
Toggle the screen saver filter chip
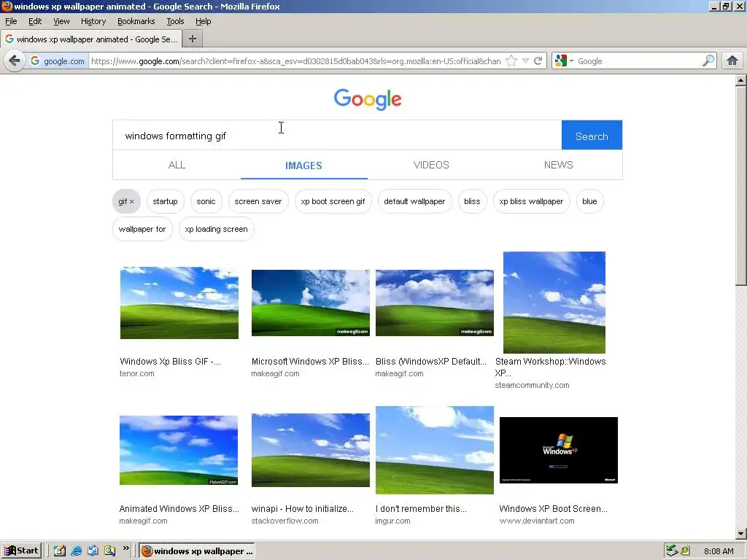(258, 201)
